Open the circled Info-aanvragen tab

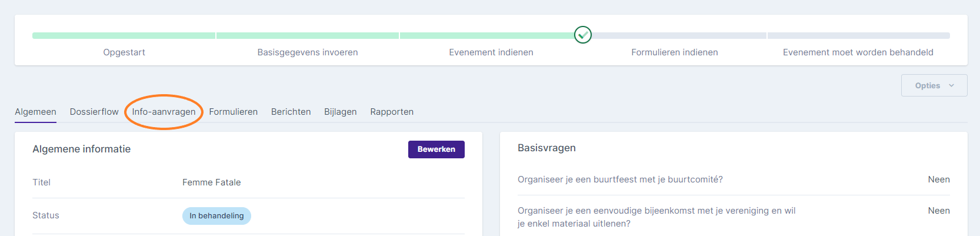pyautogui.click(x=164, y=112)
